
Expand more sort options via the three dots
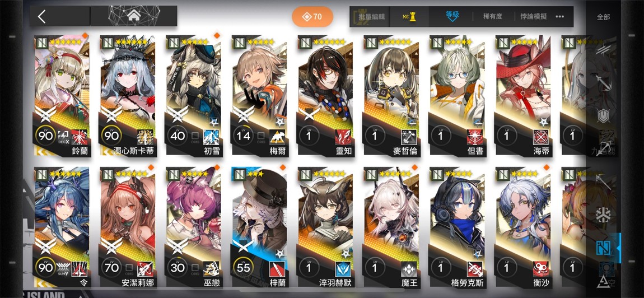(560, 17)
